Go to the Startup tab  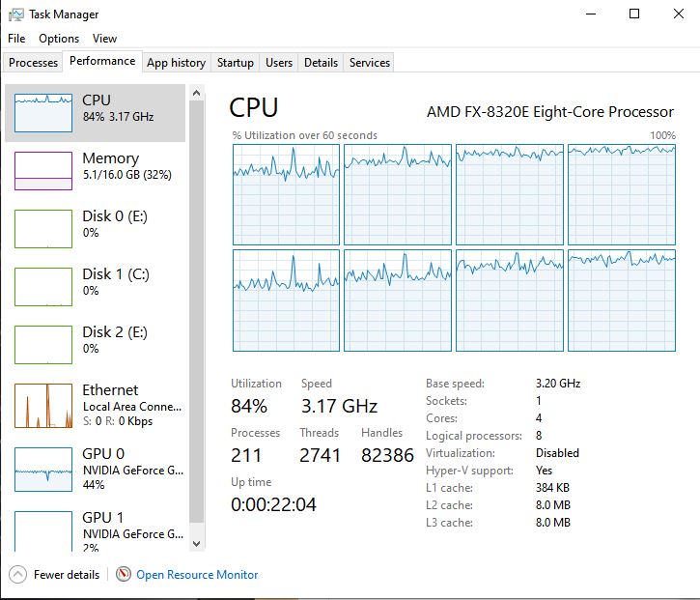pyautogui.click(x=236, y=63)
